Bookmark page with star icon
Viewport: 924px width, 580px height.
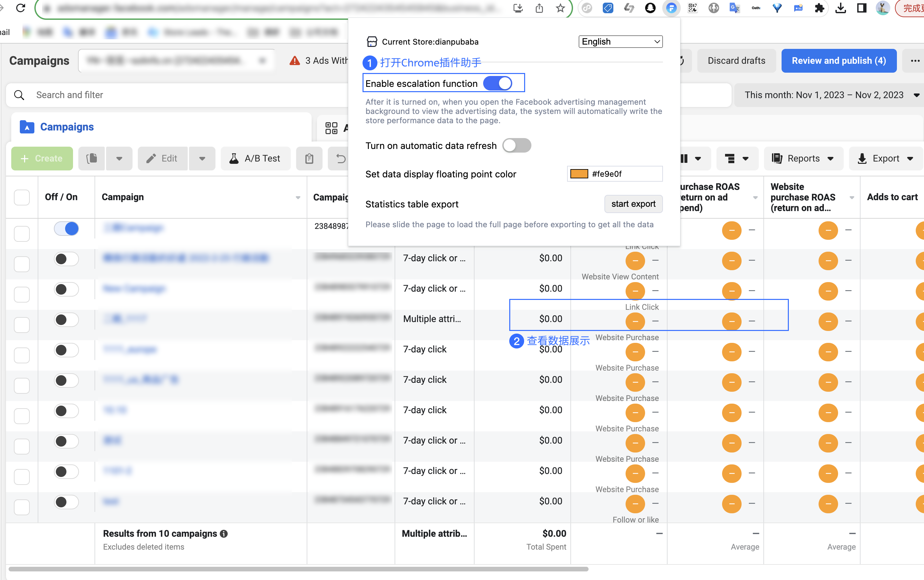pyautogui.click(x=560, y=8)
